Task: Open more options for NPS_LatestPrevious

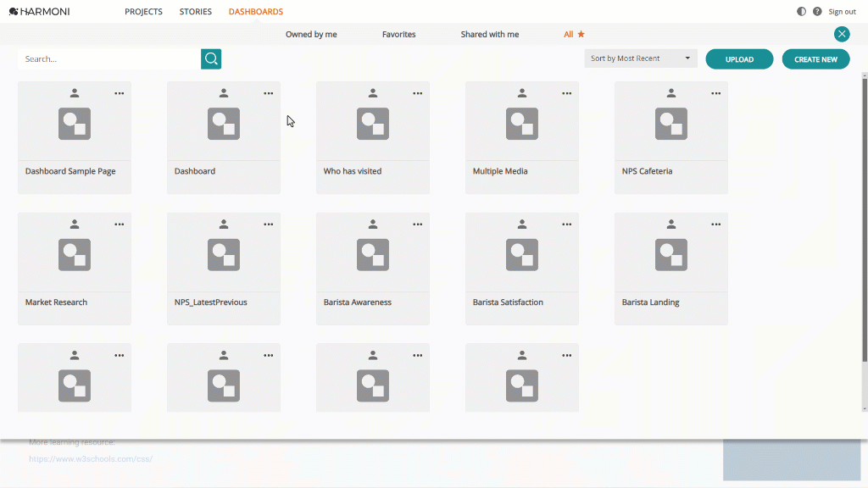Action: (269, 225)
